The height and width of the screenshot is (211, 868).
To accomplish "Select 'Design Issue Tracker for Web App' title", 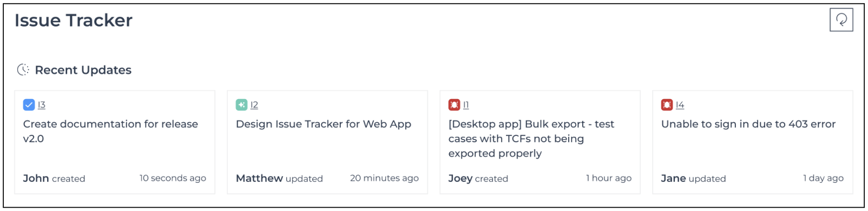I will (x=324, y=124).
